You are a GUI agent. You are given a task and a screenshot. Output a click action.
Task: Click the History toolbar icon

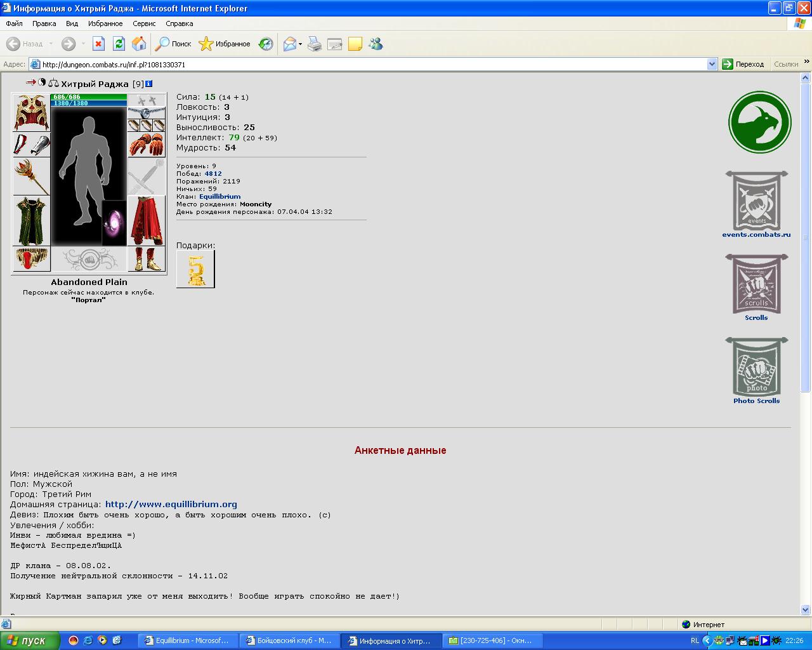pyautogui.click(x=266, y=44)
